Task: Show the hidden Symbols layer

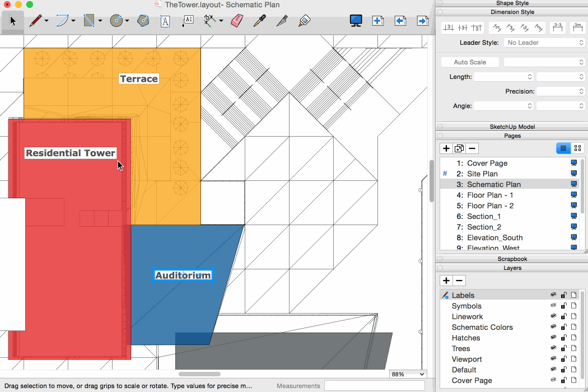Action: 553,306
